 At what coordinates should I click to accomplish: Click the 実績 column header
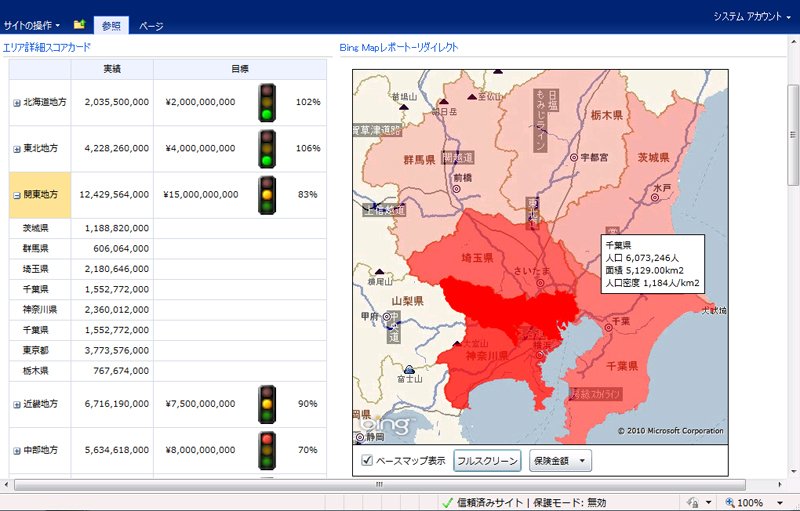[x=112, y=69]
